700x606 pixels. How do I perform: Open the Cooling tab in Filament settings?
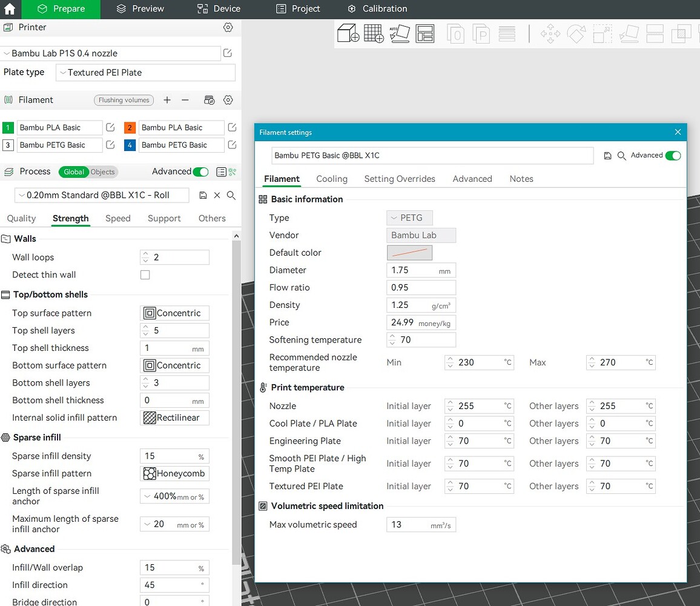pos(332,179)
